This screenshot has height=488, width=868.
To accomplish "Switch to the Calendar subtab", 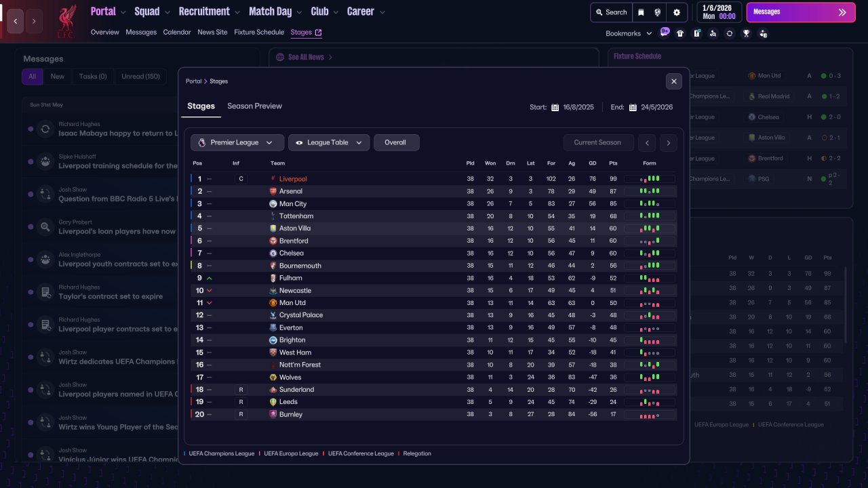I will coord(177,32).
